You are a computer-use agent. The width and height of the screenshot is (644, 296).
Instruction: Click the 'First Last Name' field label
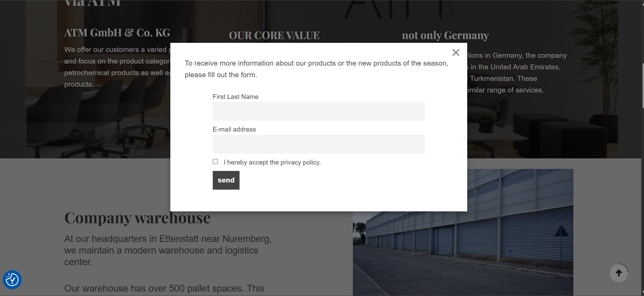click(x=235, y=97)
